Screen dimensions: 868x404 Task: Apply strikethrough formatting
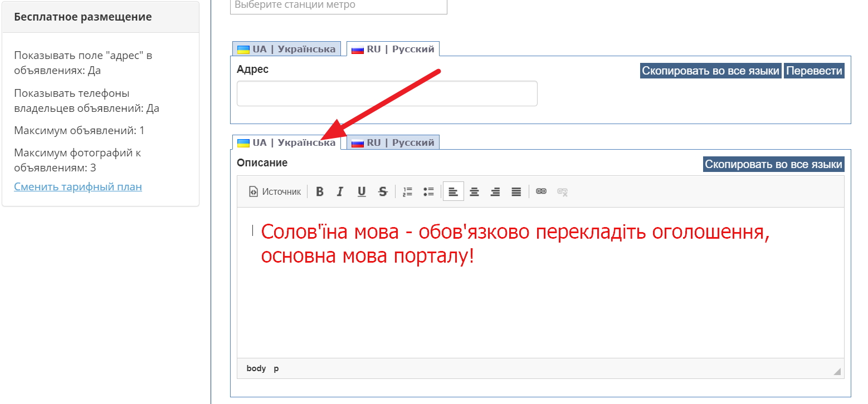coord(383,191)
